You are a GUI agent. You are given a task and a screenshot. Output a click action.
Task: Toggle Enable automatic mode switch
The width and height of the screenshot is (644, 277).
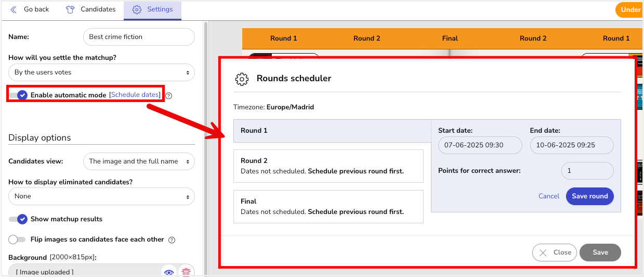pos(18,95)
